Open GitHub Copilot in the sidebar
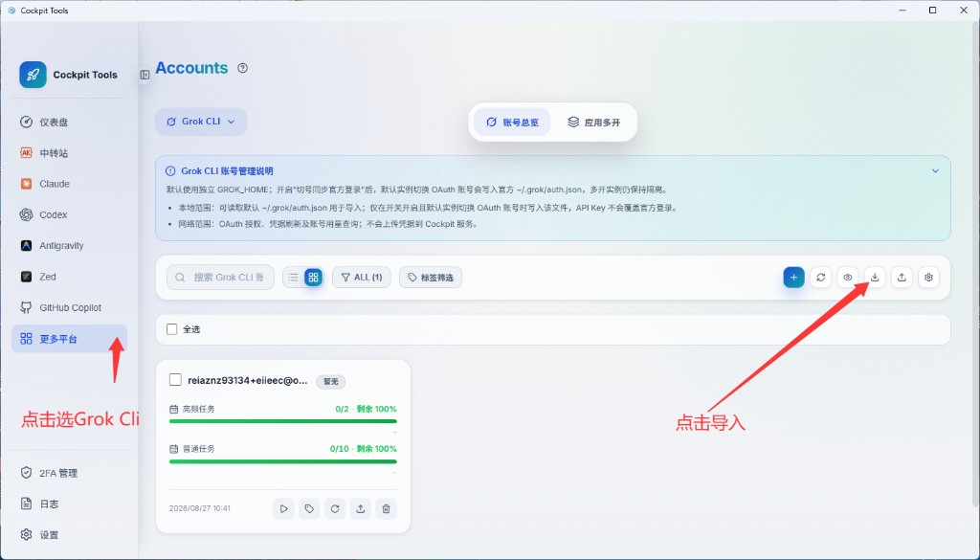980x560 pixels. point(69,307)
